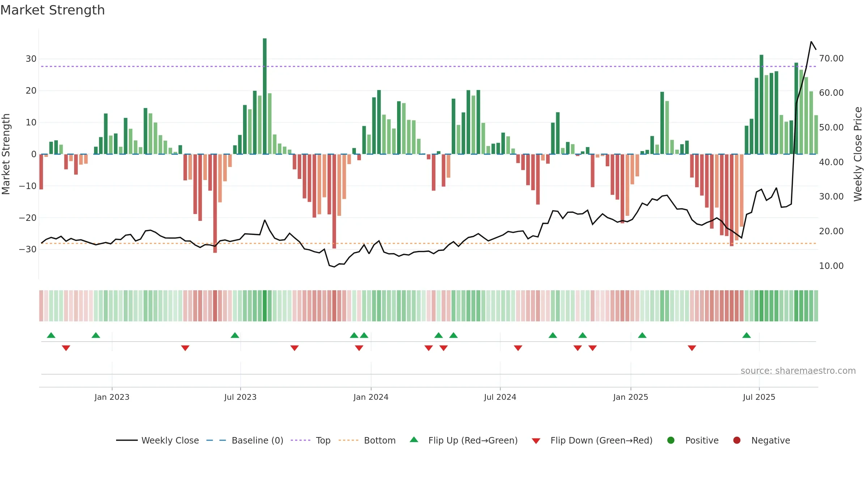Toggle the Flip Down (Green→Red) legend entry
This screenshot has height=488, width=868.
click(592, 440)
